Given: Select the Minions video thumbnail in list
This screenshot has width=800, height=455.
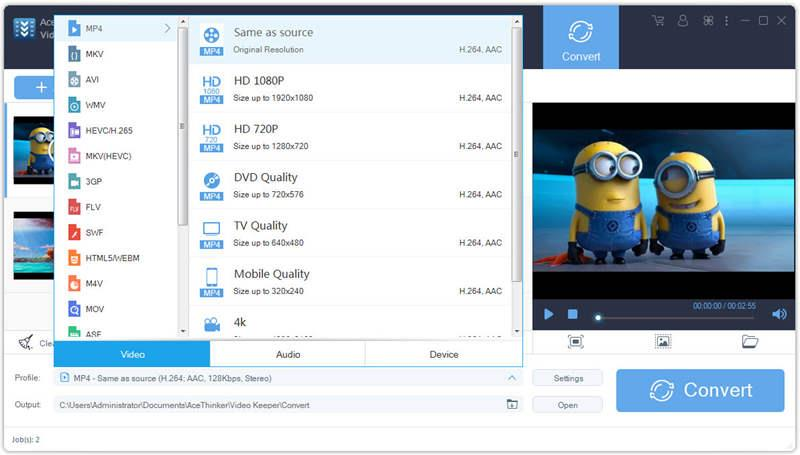Looking at the screenshot, I should tap(34, 150).
